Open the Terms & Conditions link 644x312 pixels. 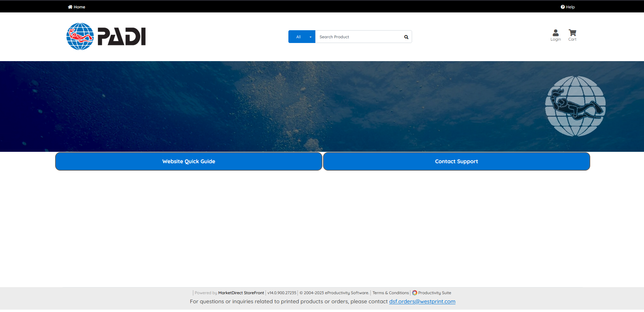(x=391, y=293)
